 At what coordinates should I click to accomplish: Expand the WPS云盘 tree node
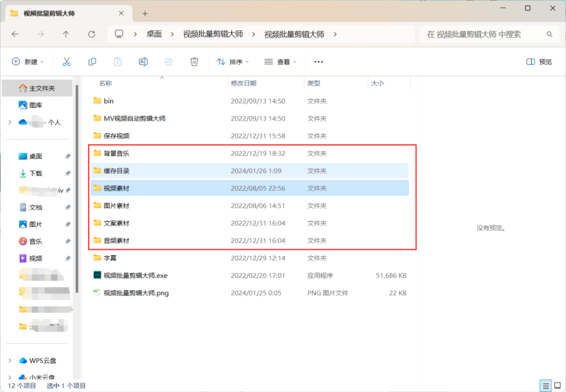10,360
